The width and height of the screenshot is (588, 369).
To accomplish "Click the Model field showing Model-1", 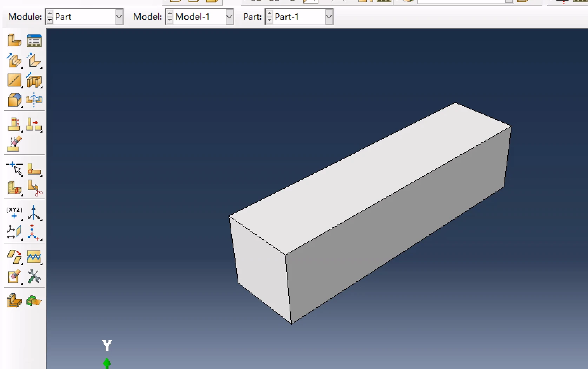I will (x=199, y=17).
